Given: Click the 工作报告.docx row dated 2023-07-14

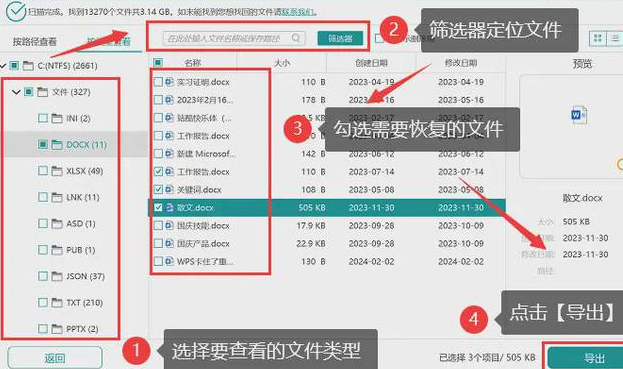Looking at the screenshot, I should pyautogui.click(x=327, y=172).
